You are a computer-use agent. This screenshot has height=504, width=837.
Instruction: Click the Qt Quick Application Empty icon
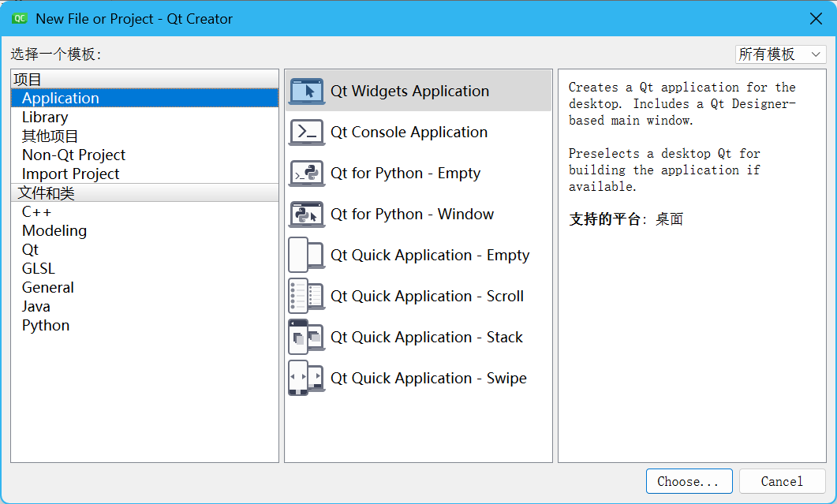click(306, 256)
